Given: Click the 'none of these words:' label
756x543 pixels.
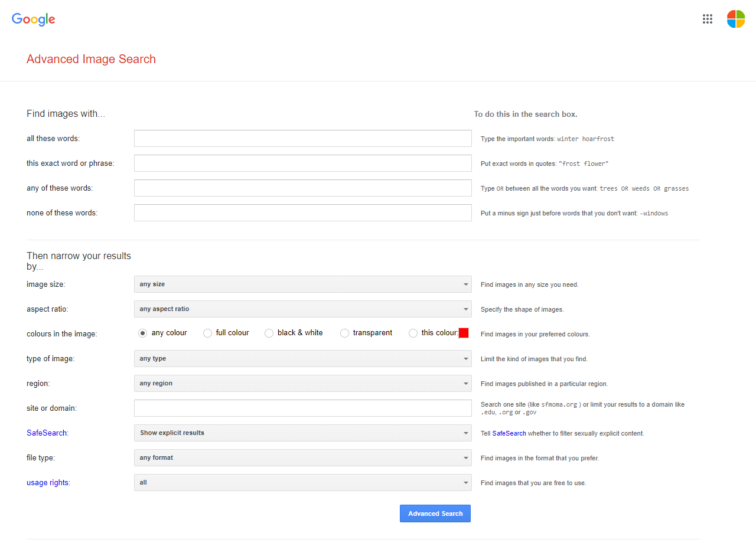Looking at the screenshot, I should point(62,212).
